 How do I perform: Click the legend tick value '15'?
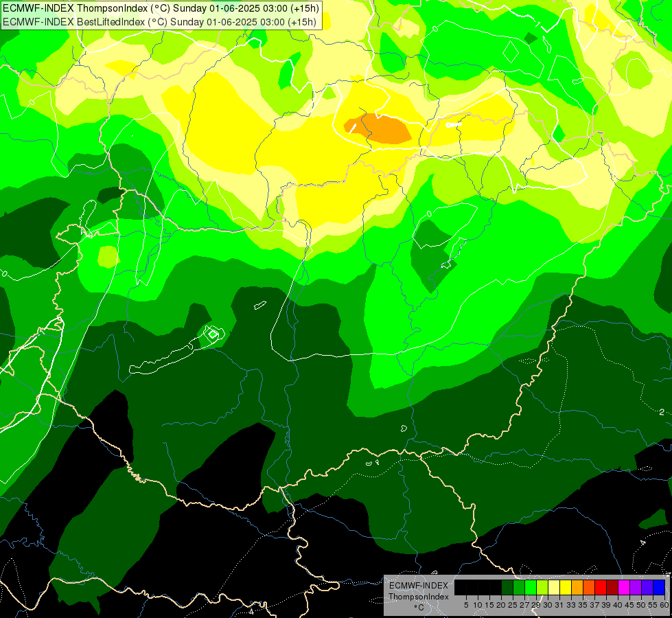[x=489, y=605]
